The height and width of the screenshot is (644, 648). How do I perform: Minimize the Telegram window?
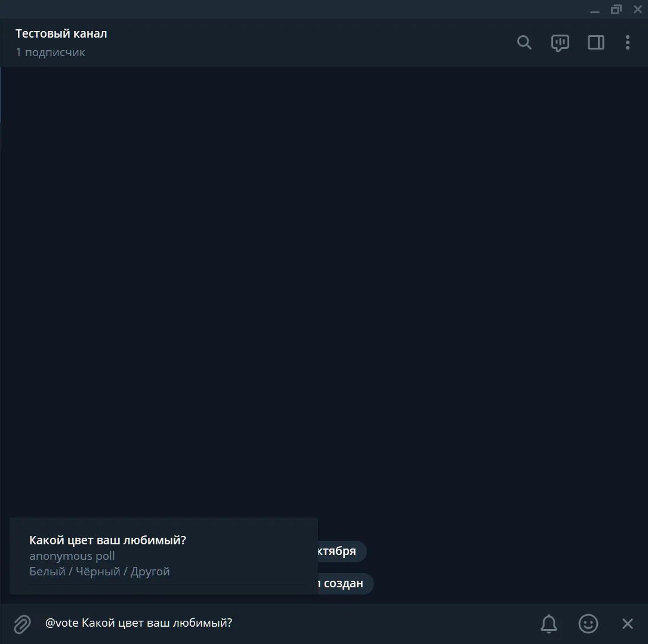point(595,10)
